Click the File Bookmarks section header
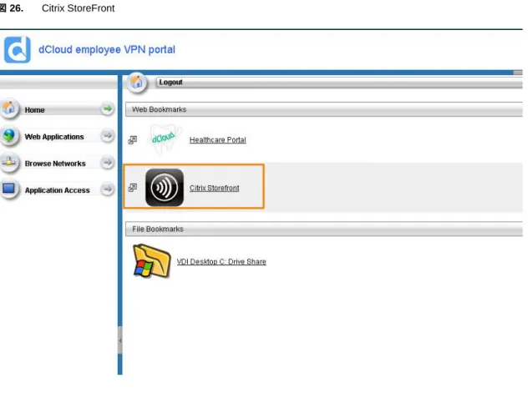532x398 pixels. click(324, 229)
